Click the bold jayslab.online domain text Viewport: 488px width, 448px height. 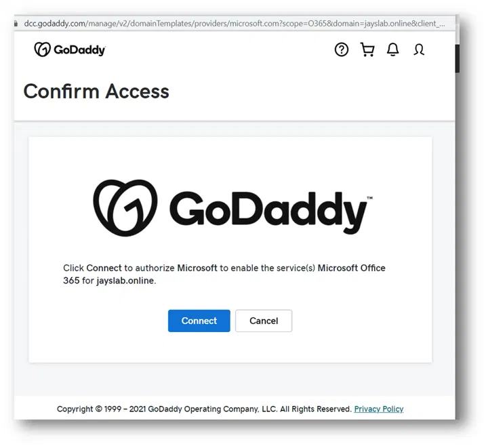[x=125, y=281]
